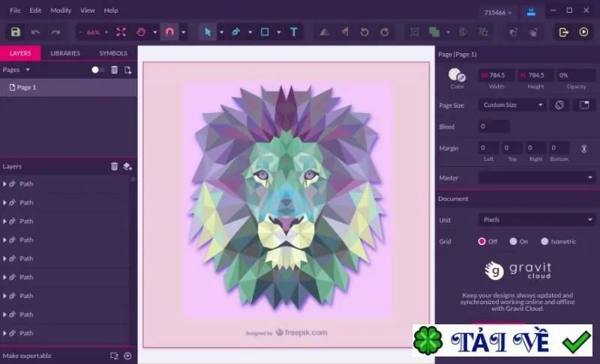Click the flip vertical icon
Viewport: 600px width, 364px height.
click(x=345, y=32)
